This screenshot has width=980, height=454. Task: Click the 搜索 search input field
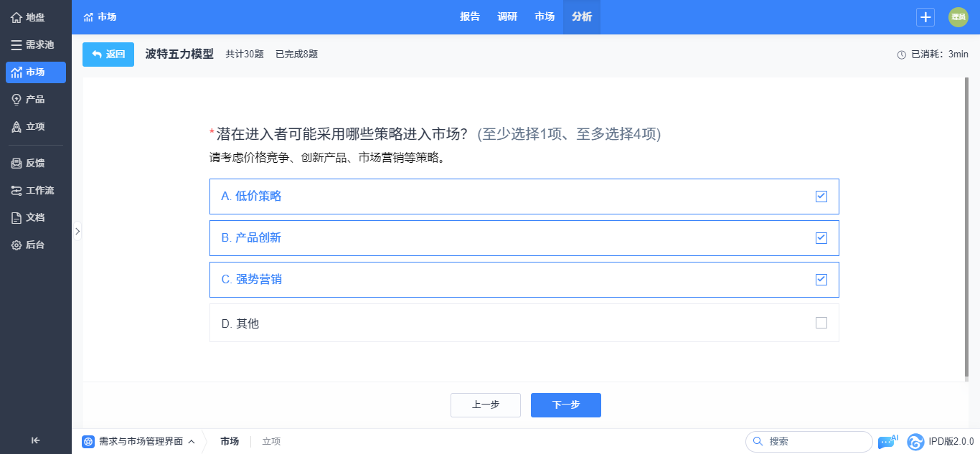(809, 442)
